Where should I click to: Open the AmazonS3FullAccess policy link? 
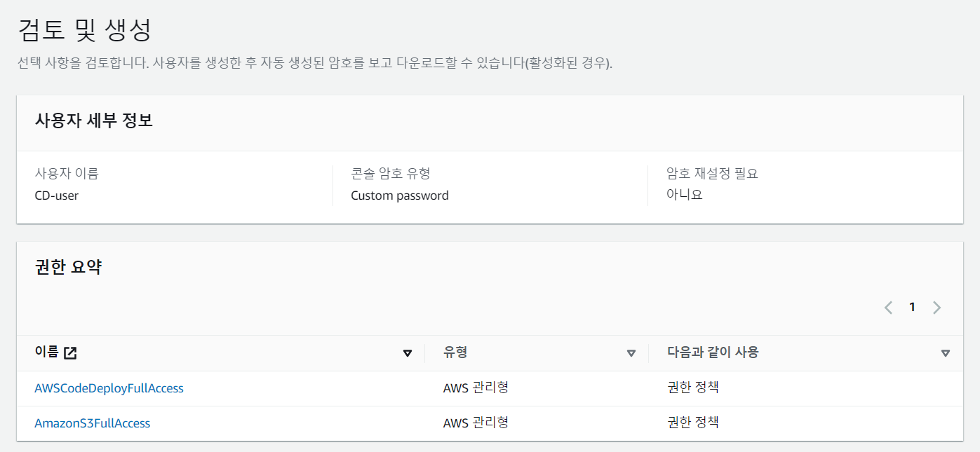[x=93, y=423]
